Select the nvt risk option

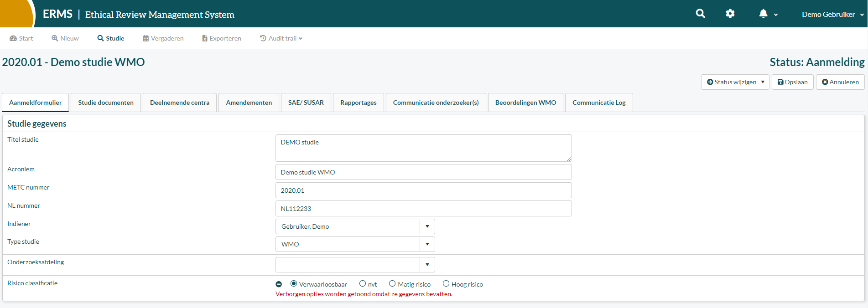[363, 284]
